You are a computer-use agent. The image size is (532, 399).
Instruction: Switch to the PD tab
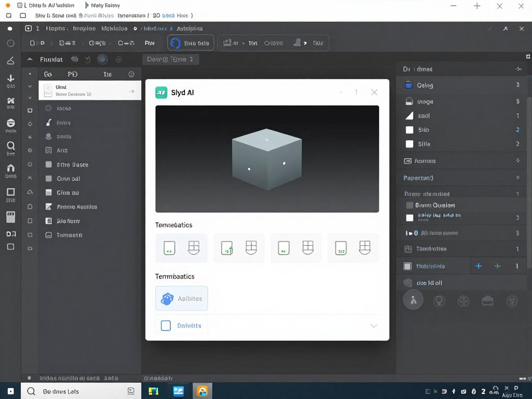[72, 74]
